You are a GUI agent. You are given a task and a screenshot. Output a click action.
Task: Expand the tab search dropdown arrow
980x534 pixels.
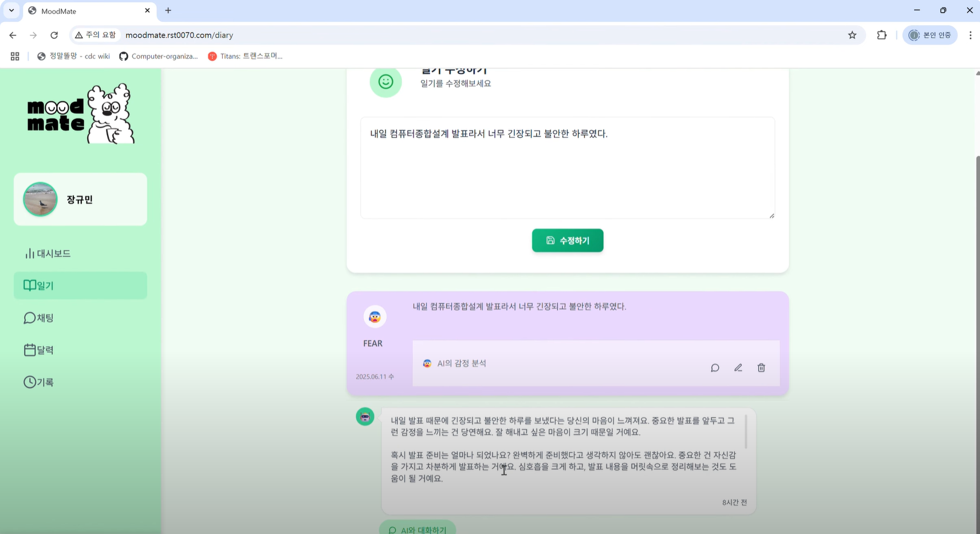(x=11, y=10)
